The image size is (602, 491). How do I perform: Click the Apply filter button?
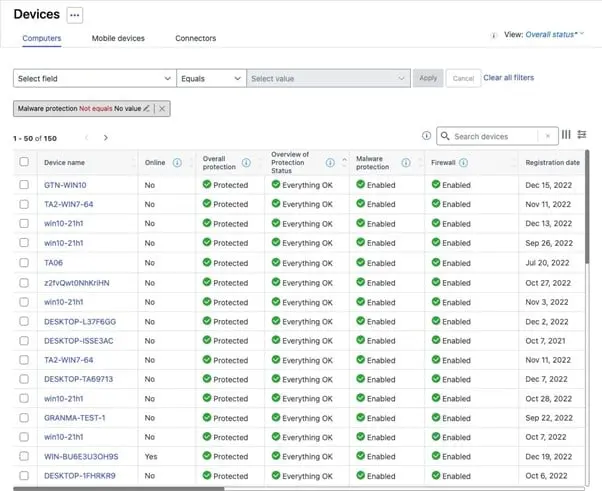click(428, 78)
